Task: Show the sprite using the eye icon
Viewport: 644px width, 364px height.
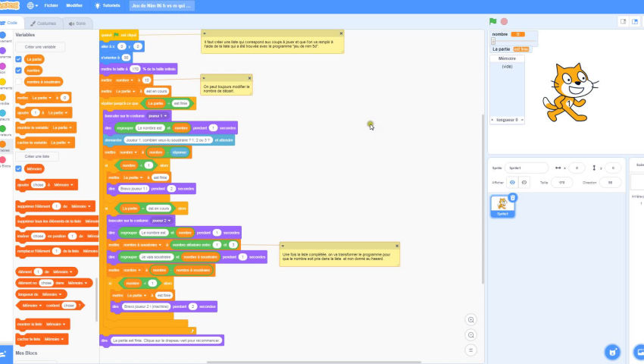Action: click(512, 182)
